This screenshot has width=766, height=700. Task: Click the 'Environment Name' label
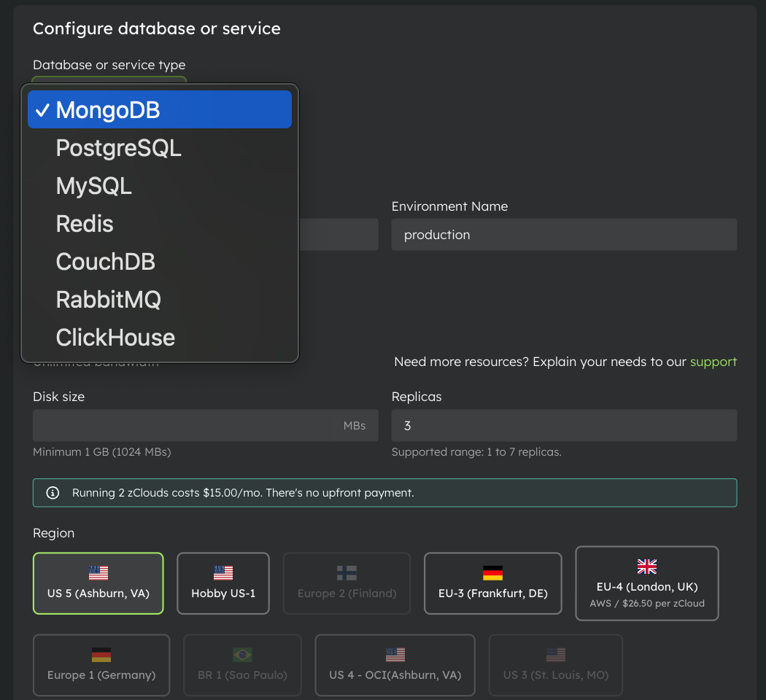coord(450,206)
